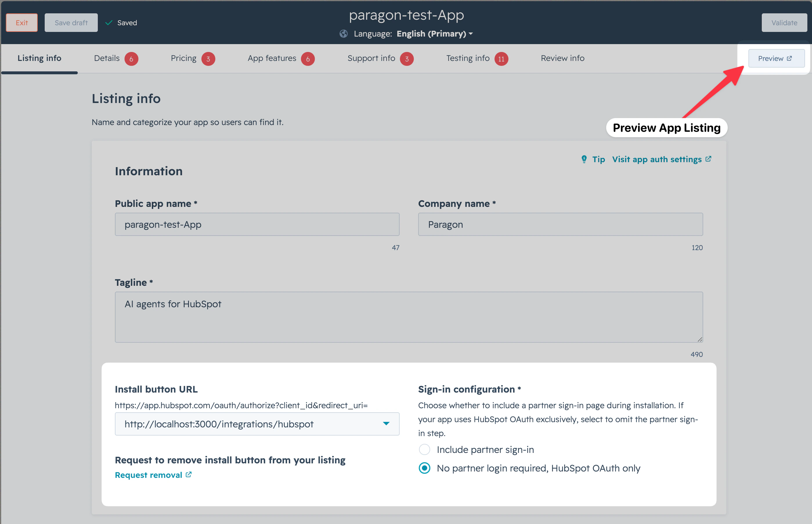Click into the Tagline text area

click(409, 317)
